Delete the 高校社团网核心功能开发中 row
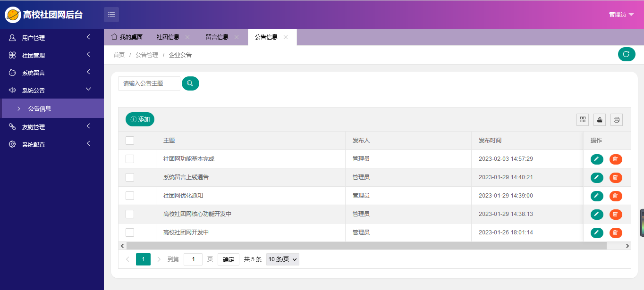This screenshot has height=290, width=644. pyautogui.click(x=616, y=215)
